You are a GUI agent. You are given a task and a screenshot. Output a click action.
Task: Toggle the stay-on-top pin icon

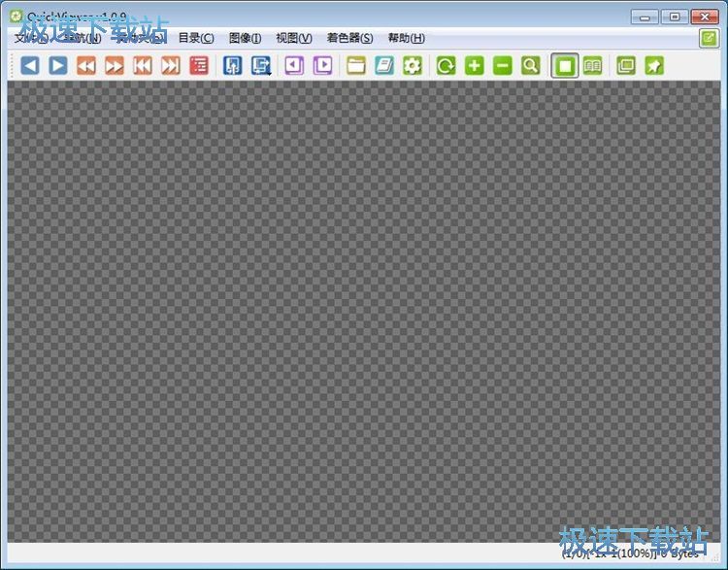654,65
